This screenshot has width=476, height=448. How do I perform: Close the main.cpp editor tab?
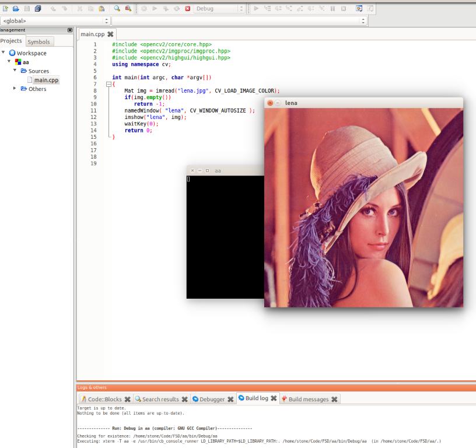(x=110, y=34)
